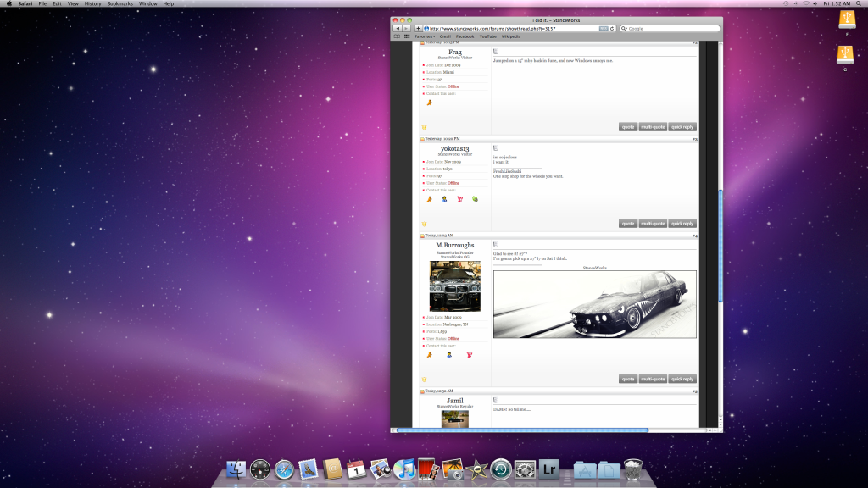
Task: Click the MSN icon in yokotas13's contact row
Action: [x=444, y=199]
